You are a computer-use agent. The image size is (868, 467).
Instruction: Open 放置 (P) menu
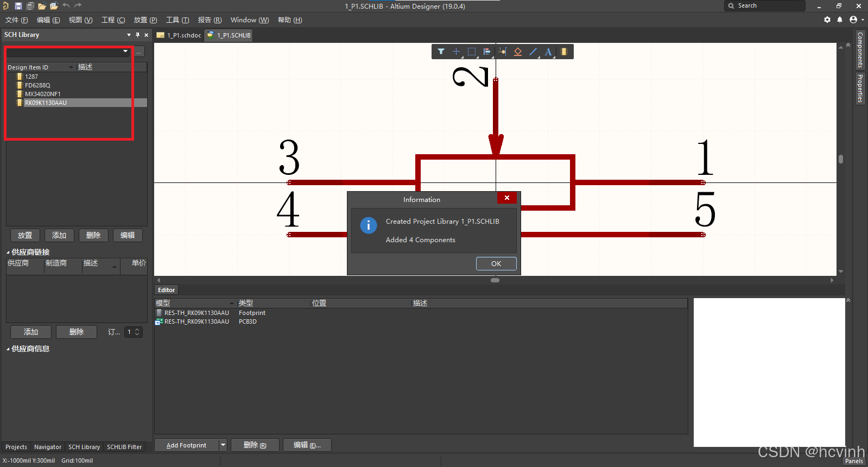click(145, 20)
